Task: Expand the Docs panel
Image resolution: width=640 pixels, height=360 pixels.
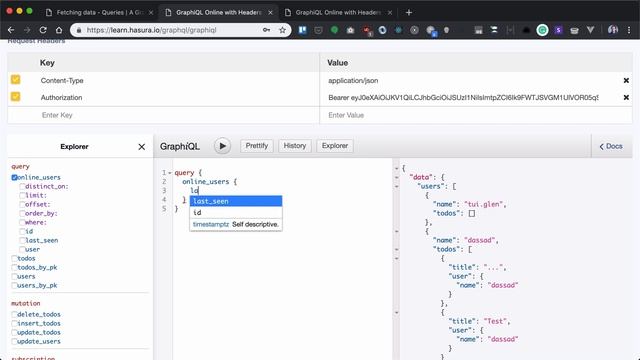Action: point(611,146)
